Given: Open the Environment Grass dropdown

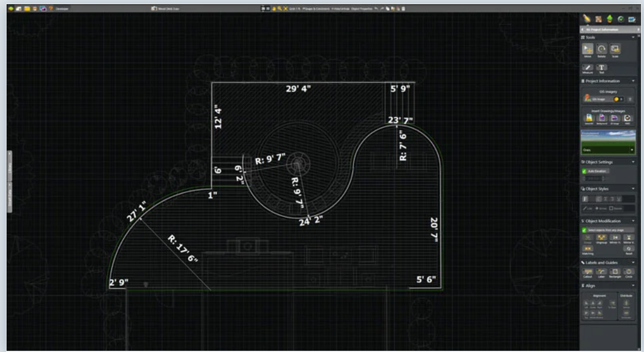Looking at the screenshot, I should pyautogui.click(x=608, y=150).
